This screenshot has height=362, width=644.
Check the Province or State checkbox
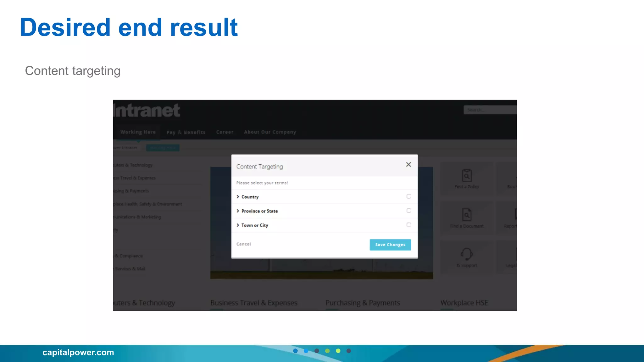click(409, 211)
